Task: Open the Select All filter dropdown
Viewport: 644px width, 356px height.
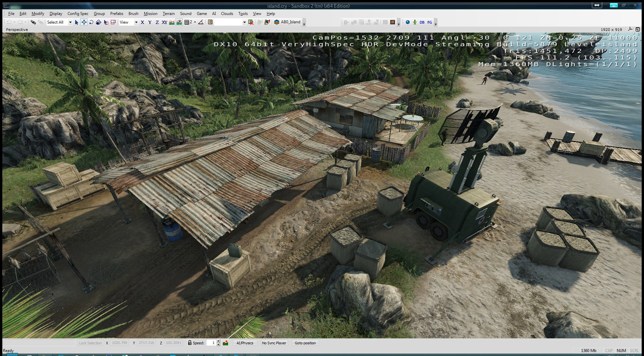Action: tap(70, 22)
